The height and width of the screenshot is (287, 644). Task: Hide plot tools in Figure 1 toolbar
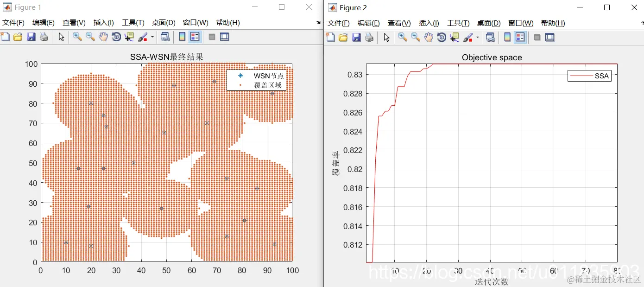(212, 37)
